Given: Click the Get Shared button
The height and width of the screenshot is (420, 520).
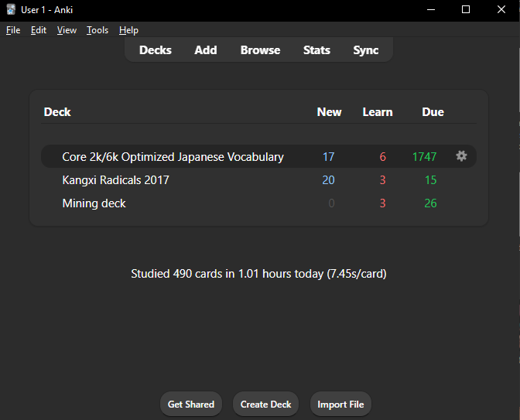Looking at the screenshot, I should (x=191, y=404).
